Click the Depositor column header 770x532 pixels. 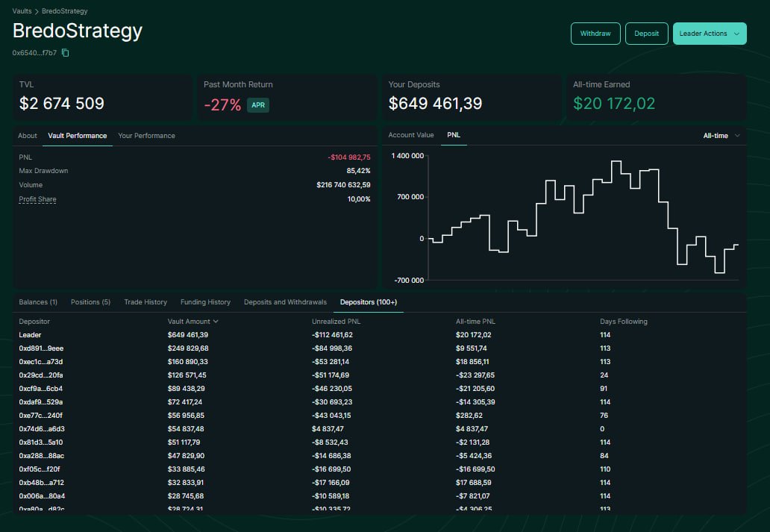tap(34, 322)
